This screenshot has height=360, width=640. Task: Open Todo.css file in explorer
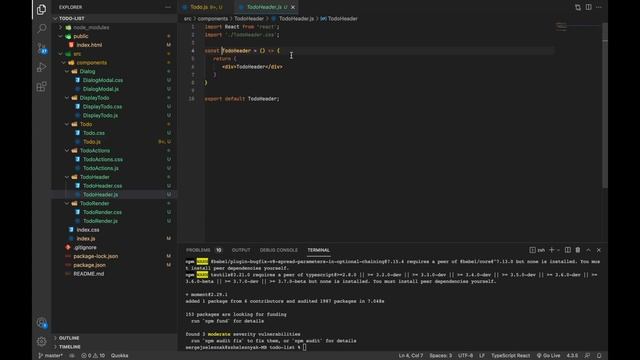coord(93,133)
